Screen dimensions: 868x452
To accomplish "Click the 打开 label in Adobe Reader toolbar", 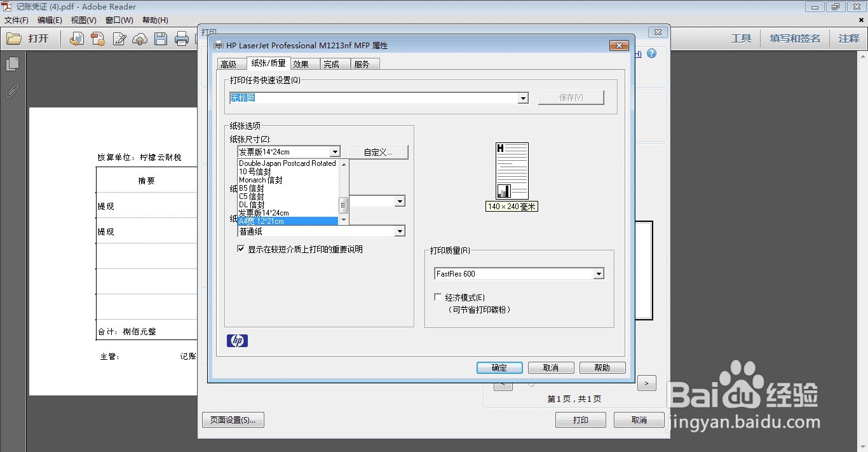I will (38, 39).
